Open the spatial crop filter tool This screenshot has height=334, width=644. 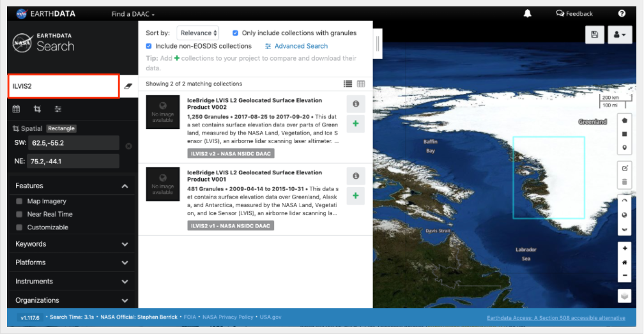37,109
